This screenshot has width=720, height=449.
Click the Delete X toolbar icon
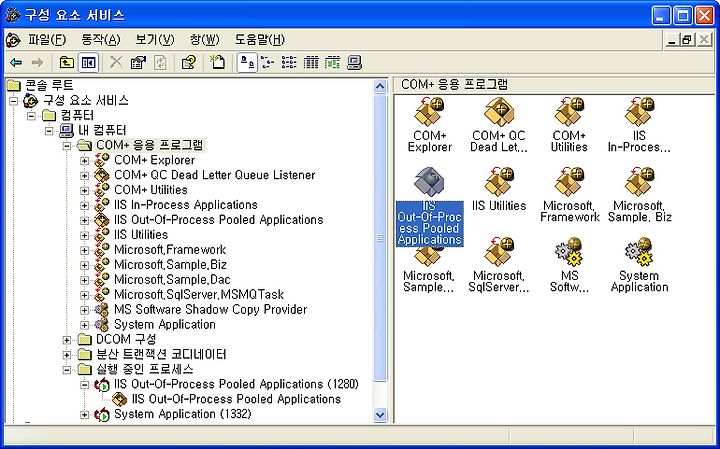[116, 62]
